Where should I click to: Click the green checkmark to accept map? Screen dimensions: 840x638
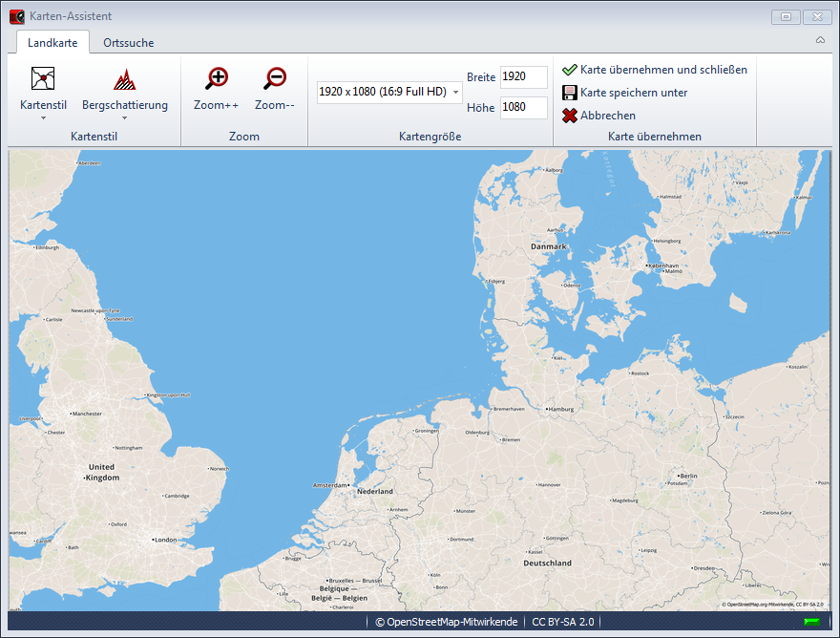click(x=570, y=70)
